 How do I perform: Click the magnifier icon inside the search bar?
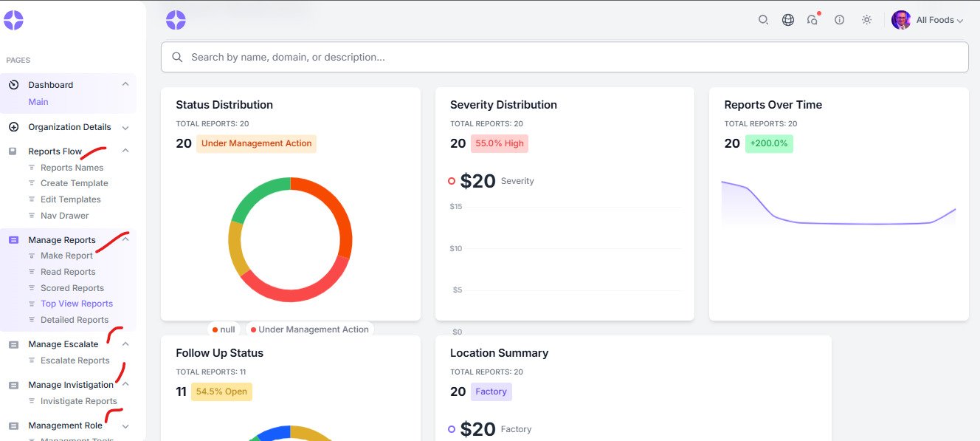click(177, 57)
